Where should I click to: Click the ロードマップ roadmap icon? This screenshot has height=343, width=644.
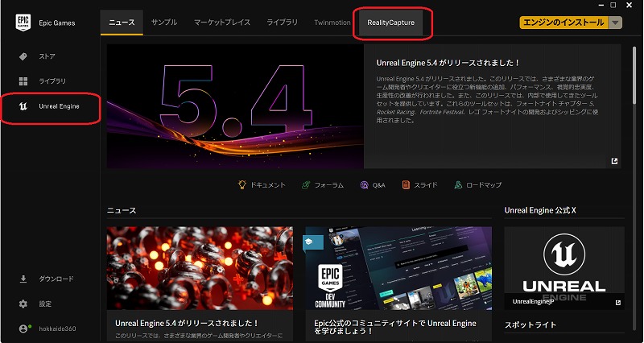point(458,185)
